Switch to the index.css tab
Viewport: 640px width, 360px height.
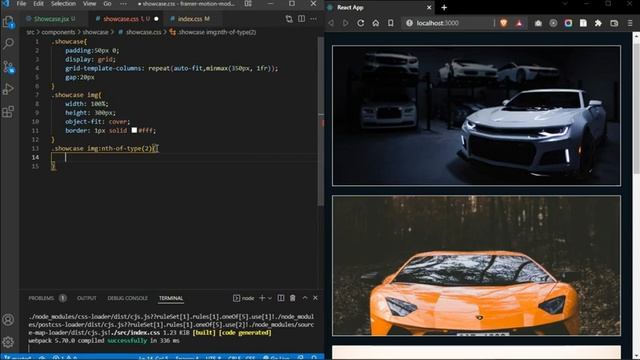192,19
